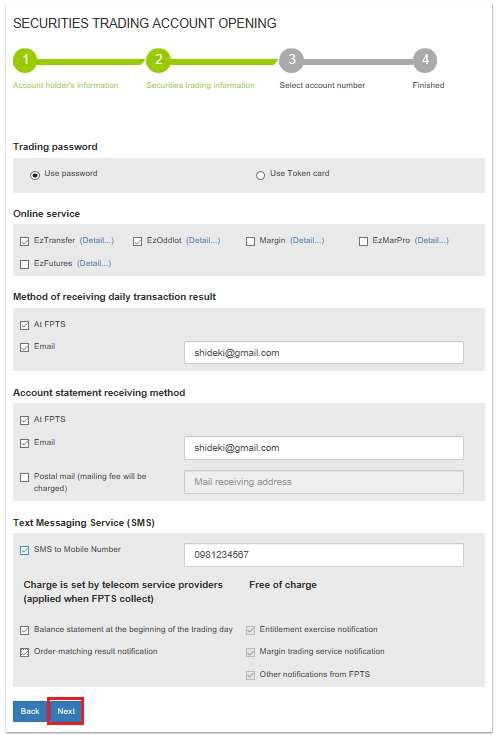The height and width of the screenshot is (735, 496).
Task: Toggle Order-matching result notification checkbox
Action: tap(24, 652)
